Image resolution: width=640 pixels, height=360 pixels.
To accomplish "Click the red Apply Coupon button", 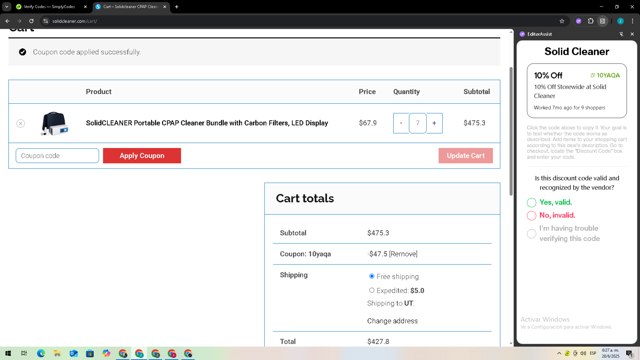I will pyautogui.click(x=142, y=156).
